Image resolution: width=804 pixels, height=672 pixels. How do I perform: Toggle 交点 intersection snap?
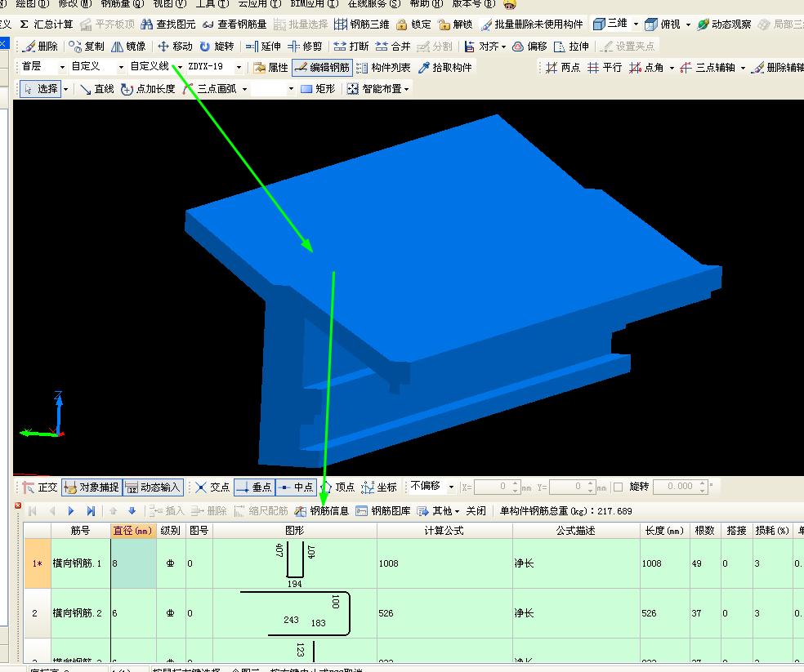point(212,487)
